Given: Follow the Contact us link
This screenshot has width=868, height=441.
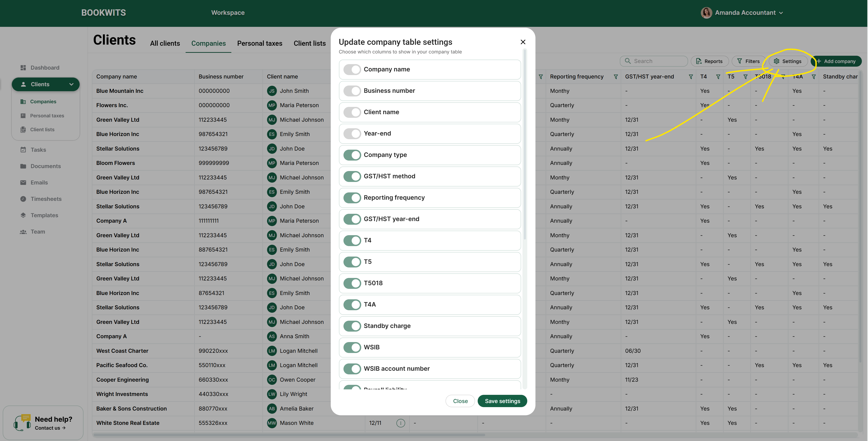Looking at the screenshot, I should coord(50,428).
